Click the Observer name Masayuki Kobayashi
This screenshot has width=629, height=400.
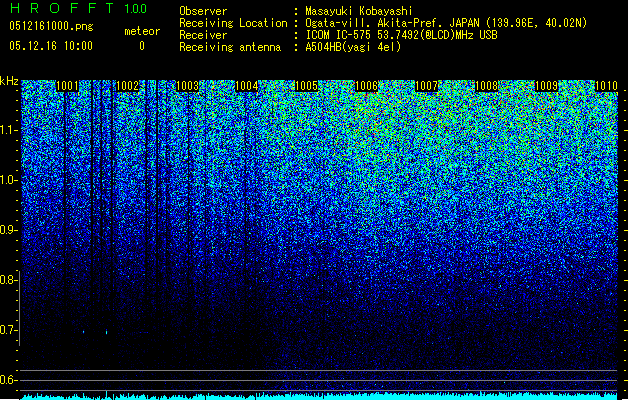coord(359,11)
